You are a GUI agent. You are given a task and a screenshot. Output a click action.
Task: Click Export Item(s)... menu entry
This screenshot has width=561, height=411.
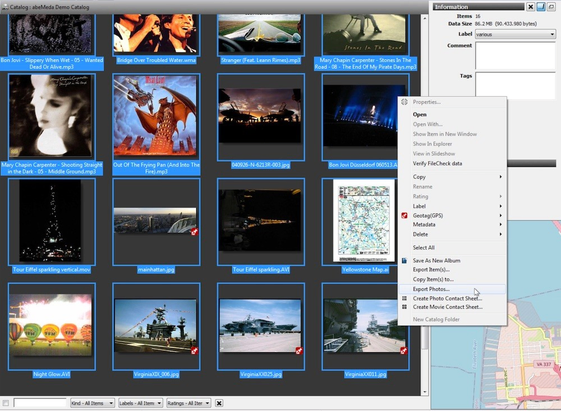(452, 270)
